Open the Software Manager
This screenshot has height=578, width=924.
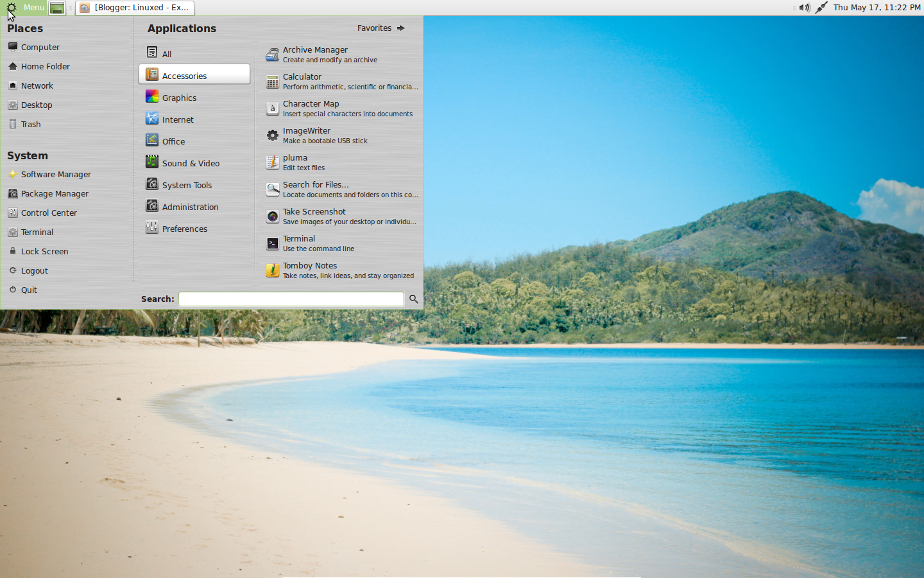coord(56,174)
